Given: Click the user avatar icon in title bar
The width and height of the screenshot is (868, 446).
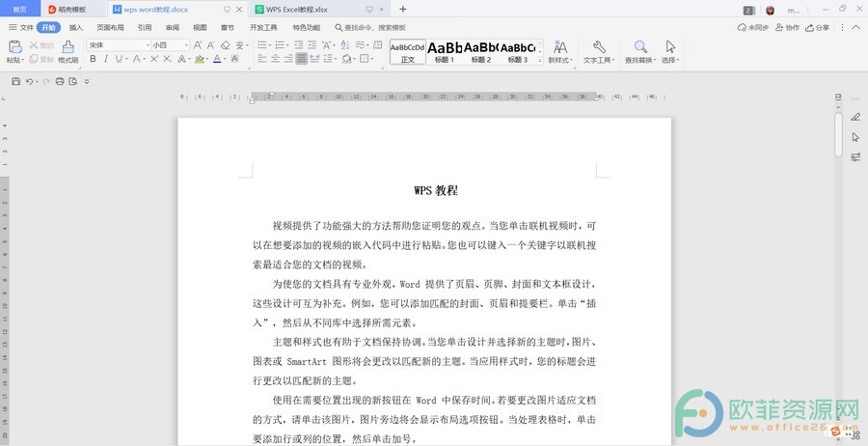Looking at the screenshot, I should 770,10.
